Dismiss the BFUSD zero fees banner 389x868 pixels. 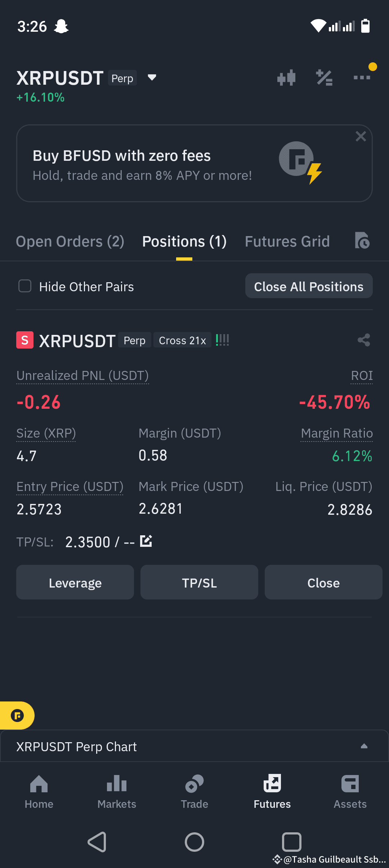click(361, 136)
